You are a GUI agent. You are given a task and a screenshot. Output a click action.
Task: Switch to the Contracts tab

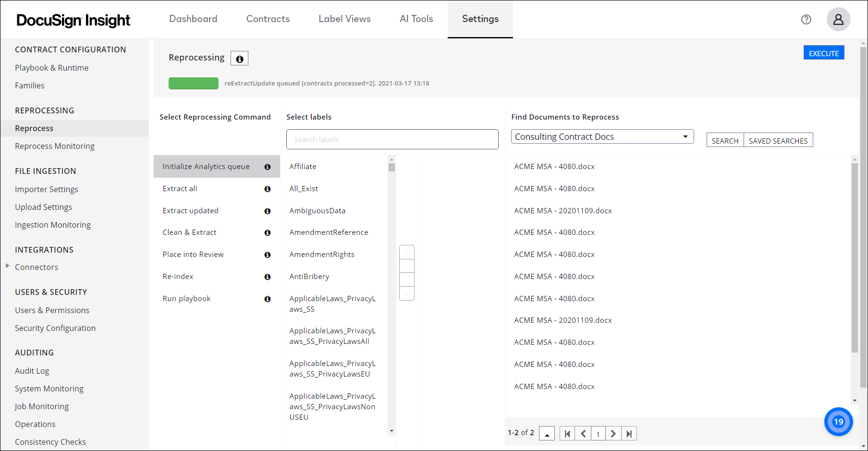[x=268, y=19]
